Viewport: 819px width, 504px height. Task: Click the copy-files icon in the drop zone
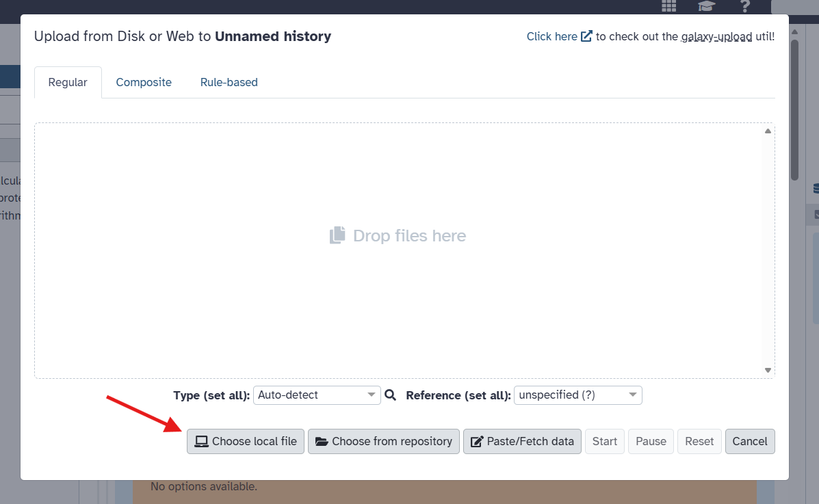click(x=337, y=236)
